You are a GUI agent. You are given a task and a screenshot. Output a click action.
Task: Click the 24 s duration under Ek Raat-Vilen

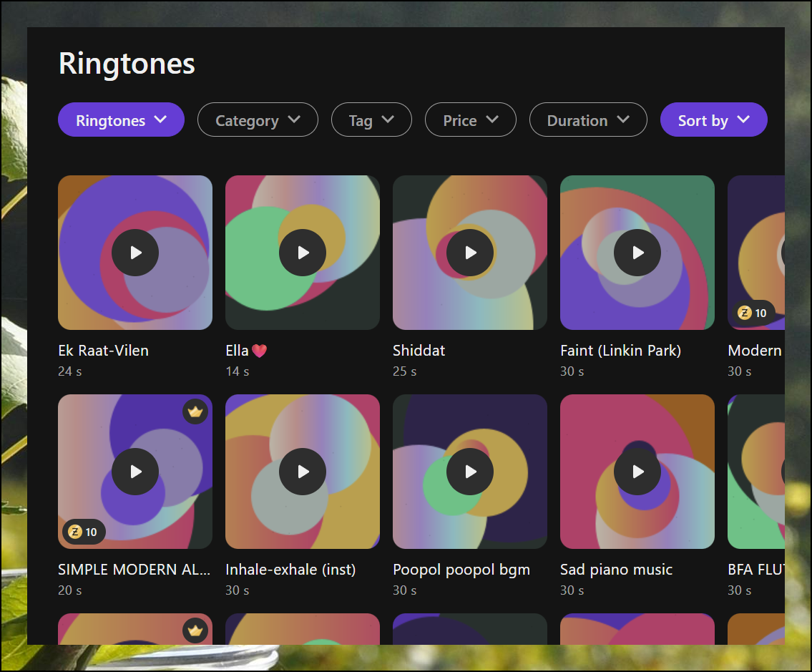(x=70, y=371)
